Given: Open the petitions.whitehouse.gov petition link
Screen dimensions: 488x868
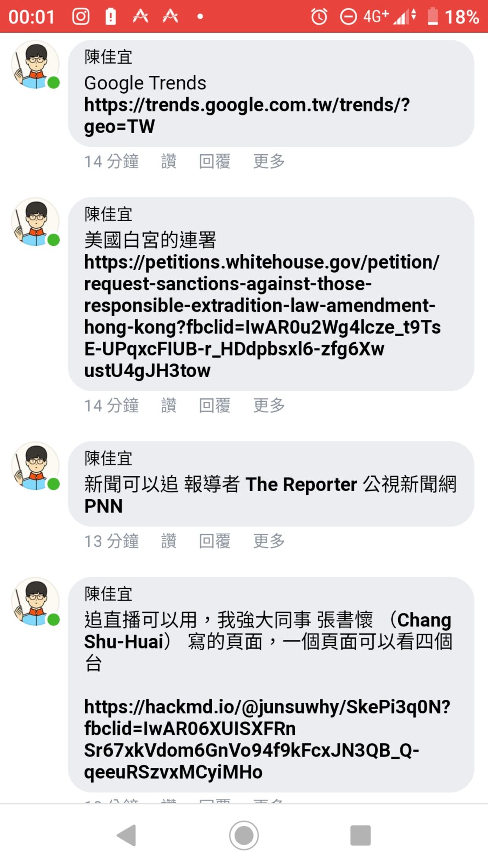Looking at the screenshot, I should click(262, 316).
